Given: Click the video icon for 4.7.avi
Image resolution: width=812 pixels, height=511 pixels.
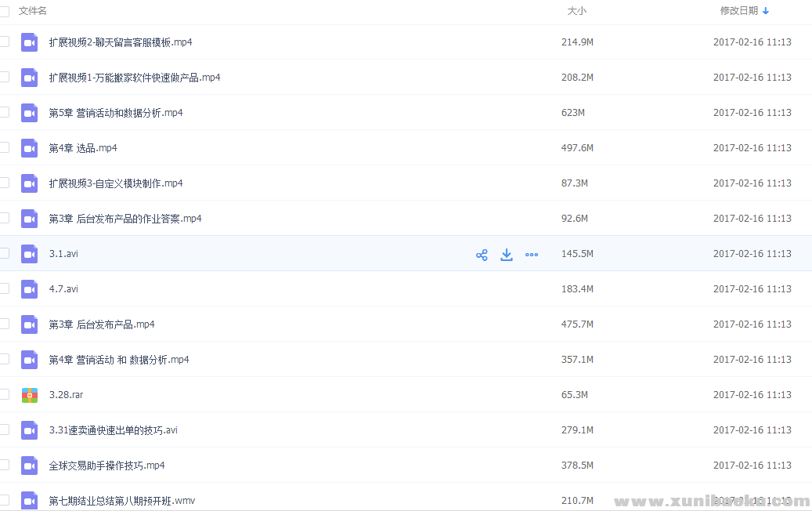Looking at the screenshot, I should (x=30, y=289).
